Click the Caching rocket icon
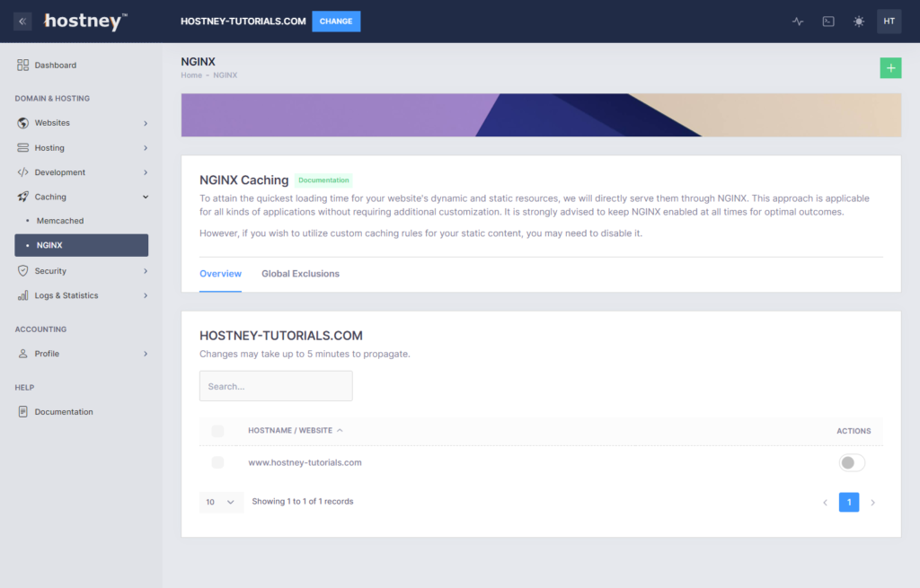Screen dimensions: 920x588 22,197
